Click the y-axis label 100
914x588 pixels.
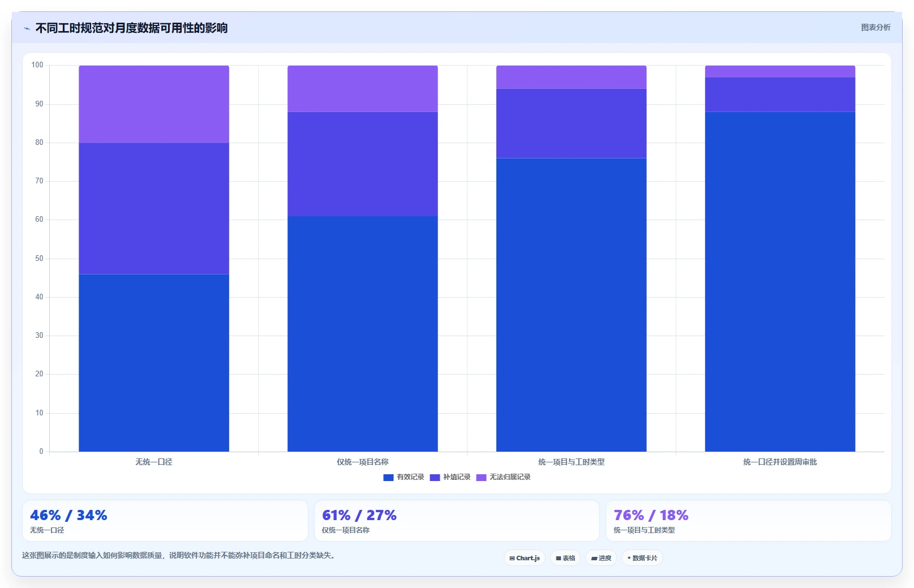[37, 65]
